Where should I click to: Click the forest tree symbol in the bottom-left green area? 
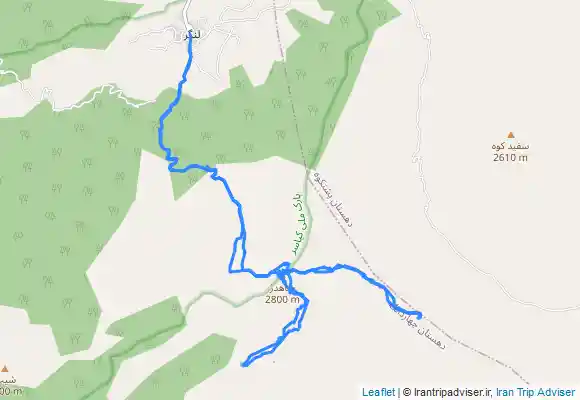coord(75,339)
